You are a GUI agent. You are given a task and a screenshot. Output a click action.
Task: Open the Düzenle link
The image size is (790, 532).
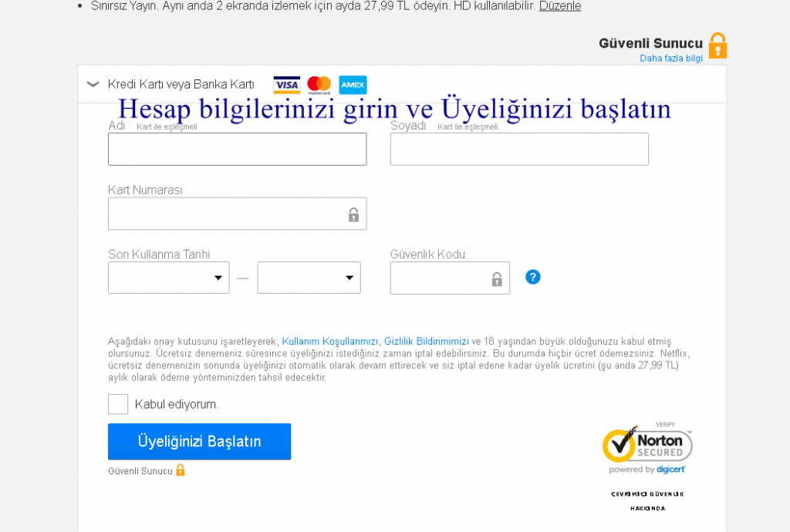560,6
